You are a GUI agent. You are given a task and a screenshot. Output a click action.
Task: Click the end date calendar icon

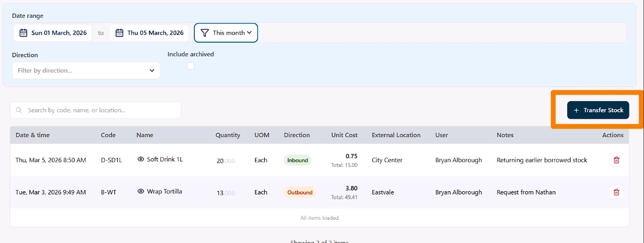(119, 33)
